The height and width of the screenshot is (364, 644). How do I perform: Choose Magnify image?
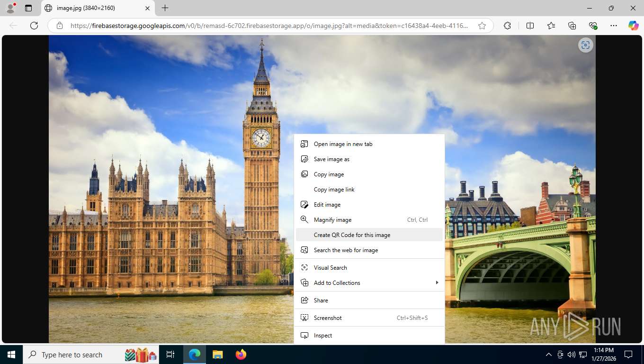pyautogui.click(x=369, y=220)
